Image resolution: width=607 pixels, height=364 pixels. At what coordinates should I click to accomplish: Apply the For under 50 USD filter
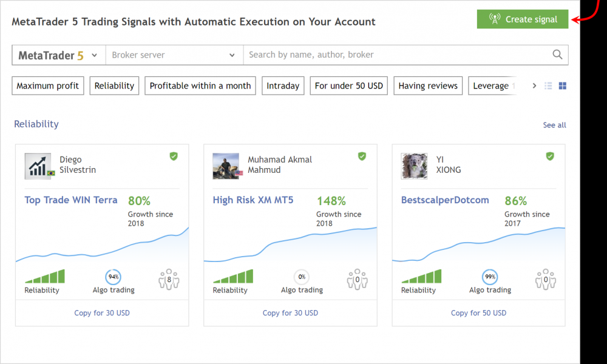tap(349, 86)
